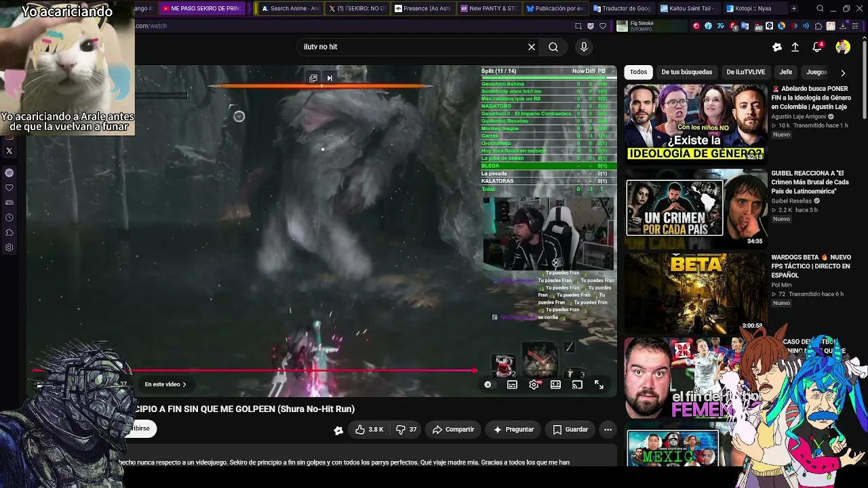Switch to the 'Kaitou Saint Tail' tab
The height and width of the screenshot is (488, 868).
(688, 8)
